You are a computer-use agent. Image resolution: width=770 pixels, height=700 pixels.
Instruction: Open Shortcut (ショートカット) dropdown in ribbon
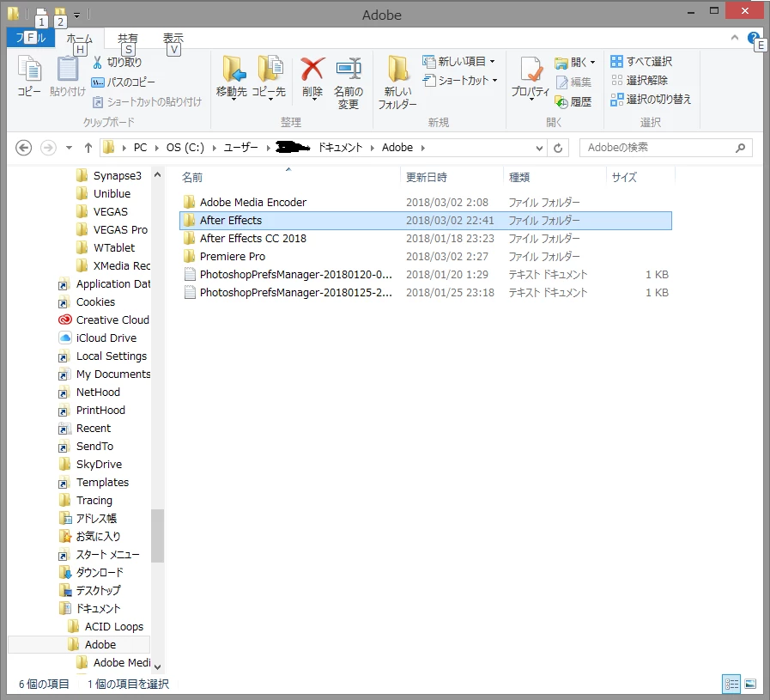(x=460, y=80)
